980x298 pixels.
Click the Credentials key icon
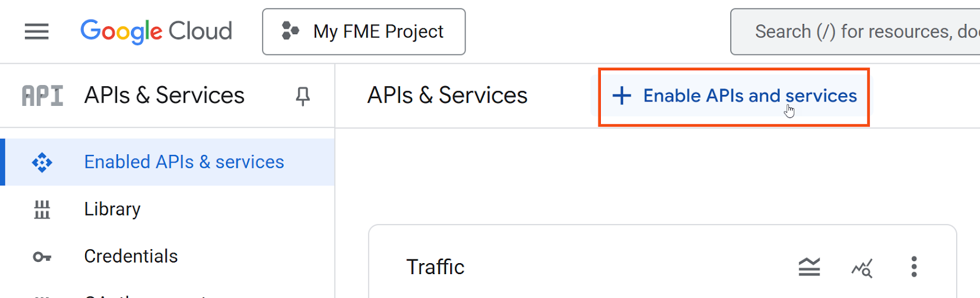pos(42,257)
